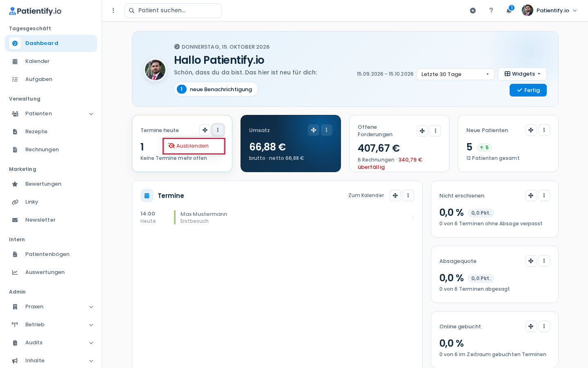This screenshot has width=588, height=368.
Task: Follow the Zum Kalender link
Action: [366, 195]
